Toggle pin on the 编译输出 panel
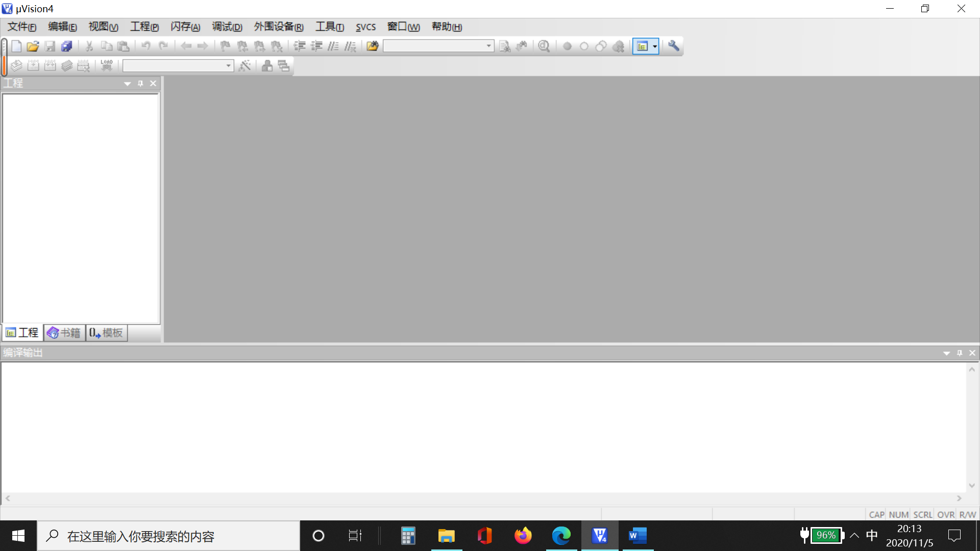The width and height of the screenshot is (980, 551). [x=960, y=353]
